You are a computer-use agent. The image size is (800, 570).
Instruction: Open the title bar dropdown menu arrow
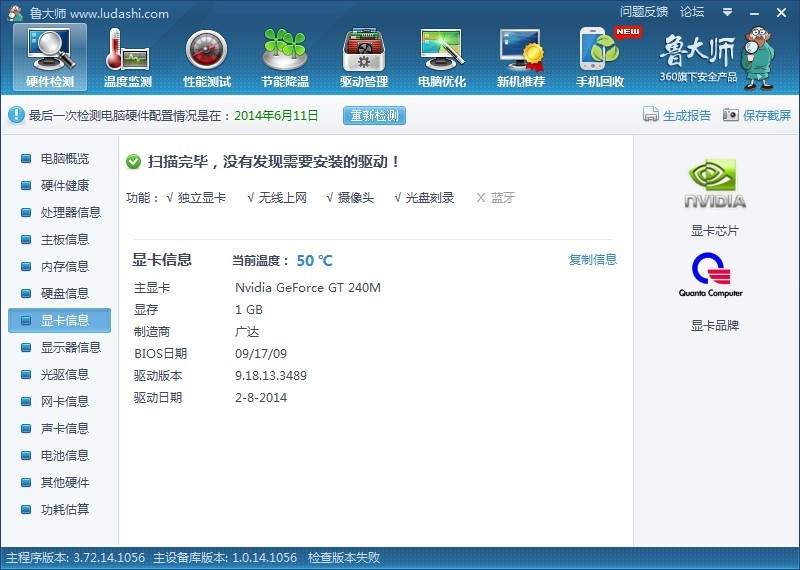pyautogui.click(x=728, y=12)
